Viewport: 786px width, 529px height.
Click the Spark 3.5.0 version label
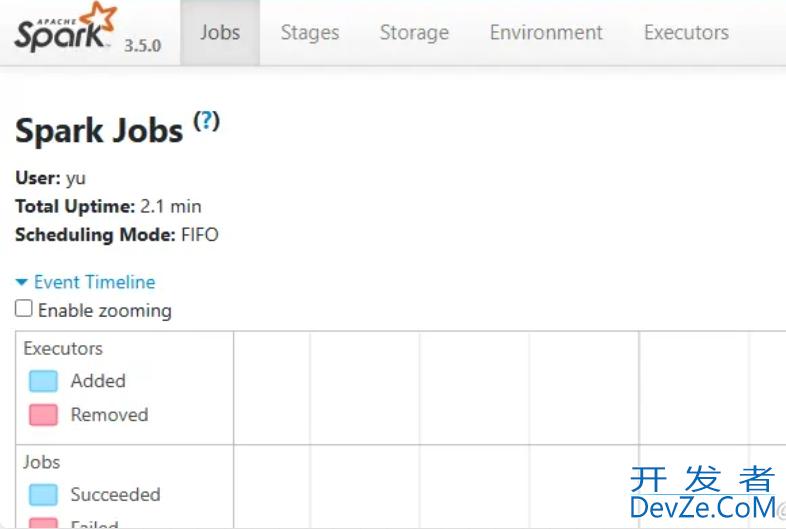click(x=142, y=46)
